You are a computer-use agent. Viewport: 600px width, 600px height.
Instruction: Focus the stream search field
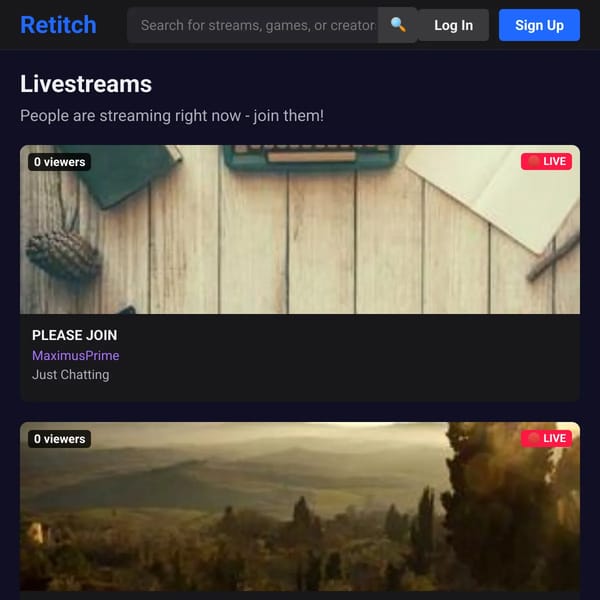[x=253, y=25]
